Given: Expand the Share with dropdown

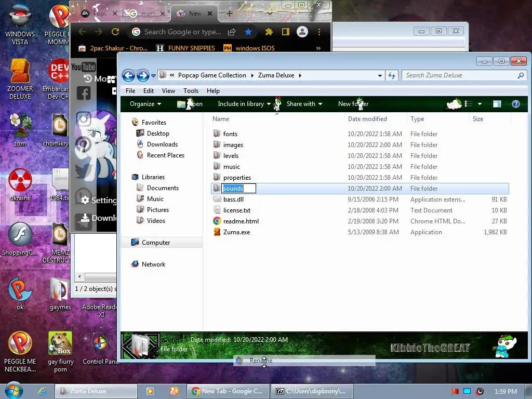Looking at the screenshot, I should [304, 104].
